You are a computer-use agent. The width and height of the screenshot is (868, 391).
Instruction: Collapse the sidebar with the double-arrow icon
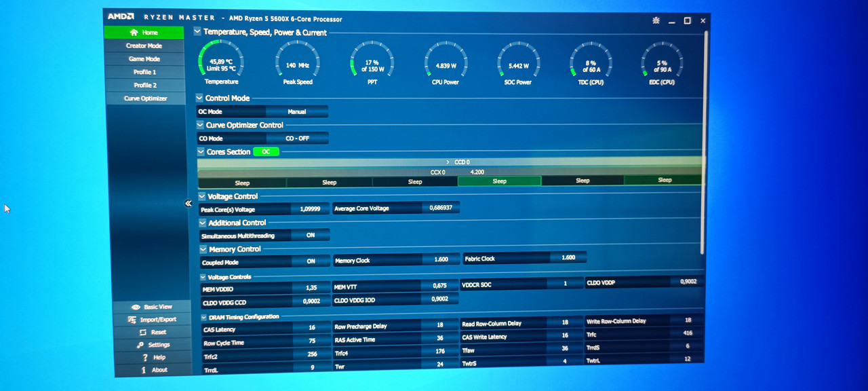coord(189,203)
